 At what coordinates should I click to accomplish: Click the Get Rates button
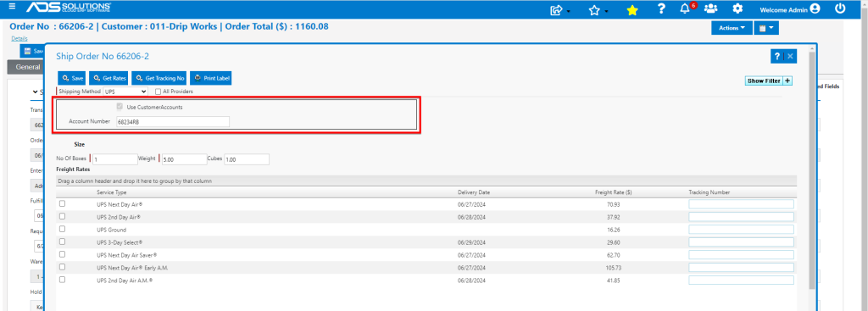109,79
